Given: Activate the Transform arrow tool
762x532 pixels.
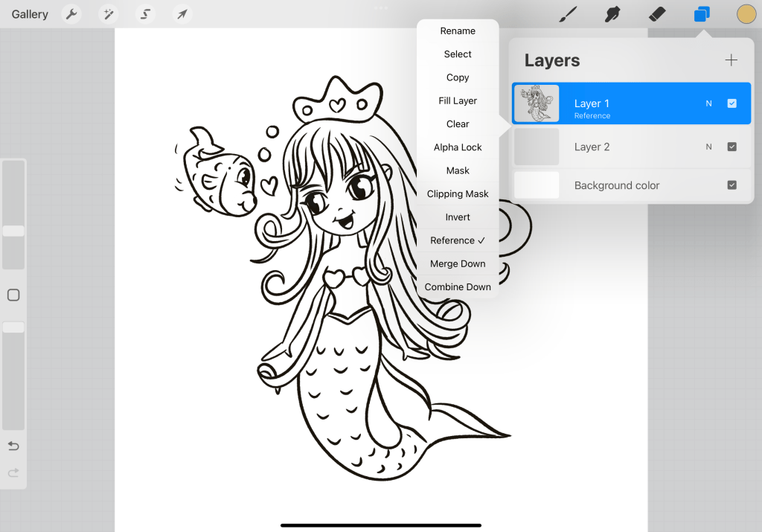Looking at the screenshot, I should 182,14.
